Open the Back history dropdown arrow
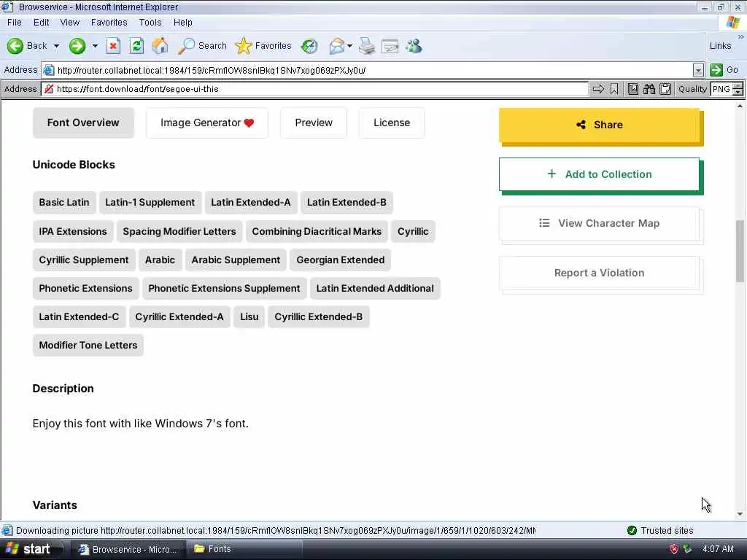The width and height of the screenshot is (747, 560). coord(56,46)
